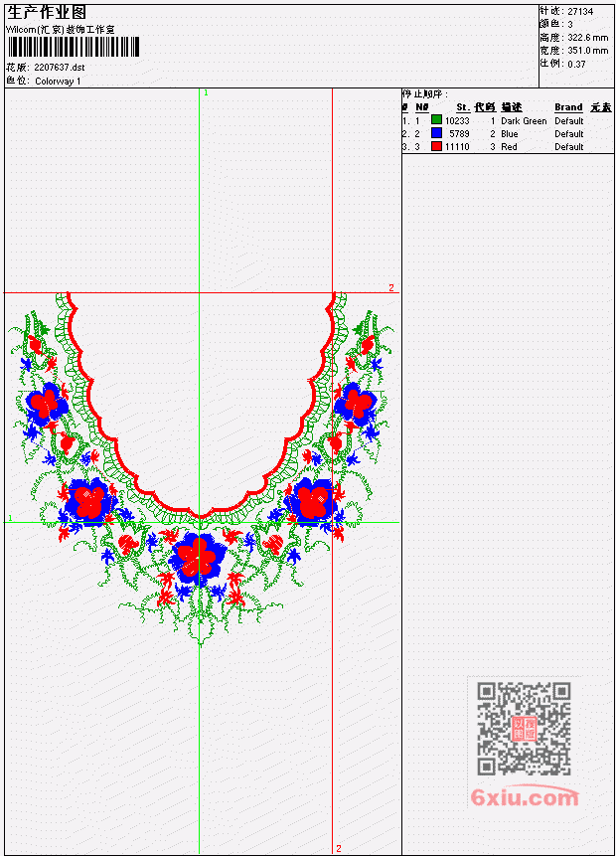Select the stitch count value '27134'

pos(580,12)
